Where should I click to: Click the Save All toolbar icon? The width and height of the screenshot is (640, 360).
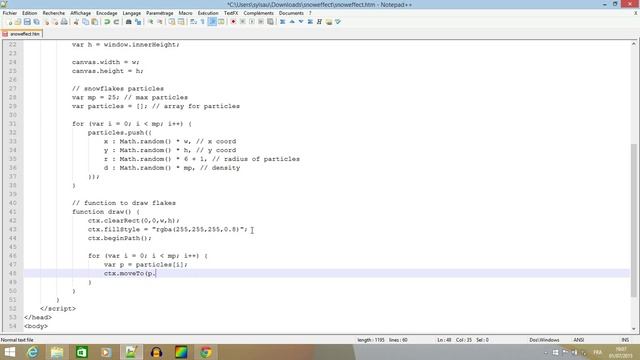[36, 22]
